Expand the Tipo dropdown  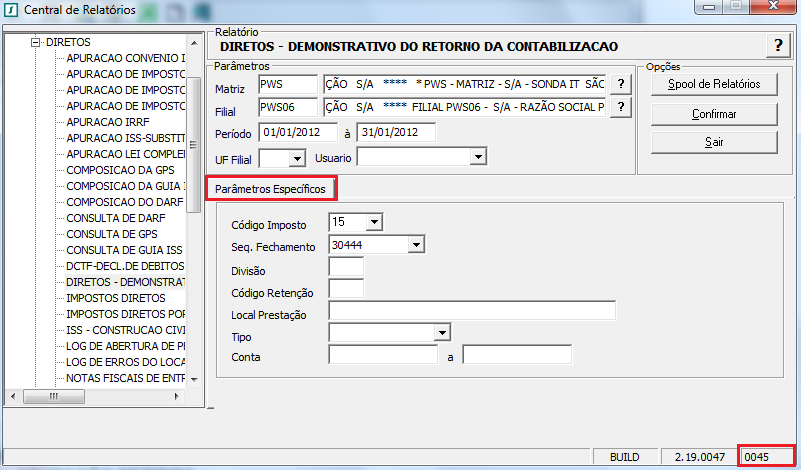point(441,333)
